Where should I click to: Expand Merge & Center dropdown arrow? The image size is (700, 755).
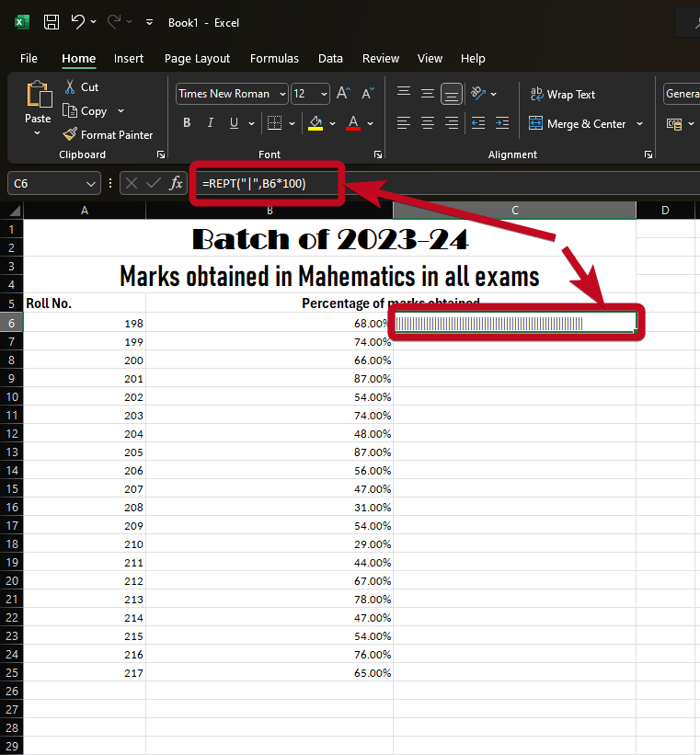point(639,124)
